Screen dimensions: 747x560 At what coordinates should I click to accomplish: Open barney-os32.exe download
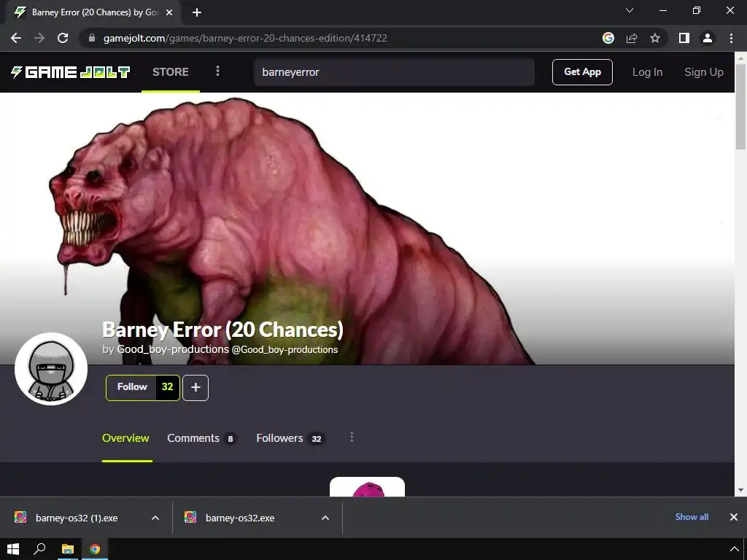coord(239,518)
